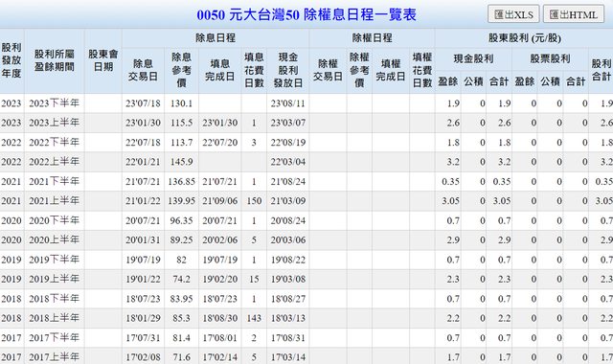Screen dimensions: 613x364
Task: Click the 22'03/04 payment date cell
Action: 288,162
